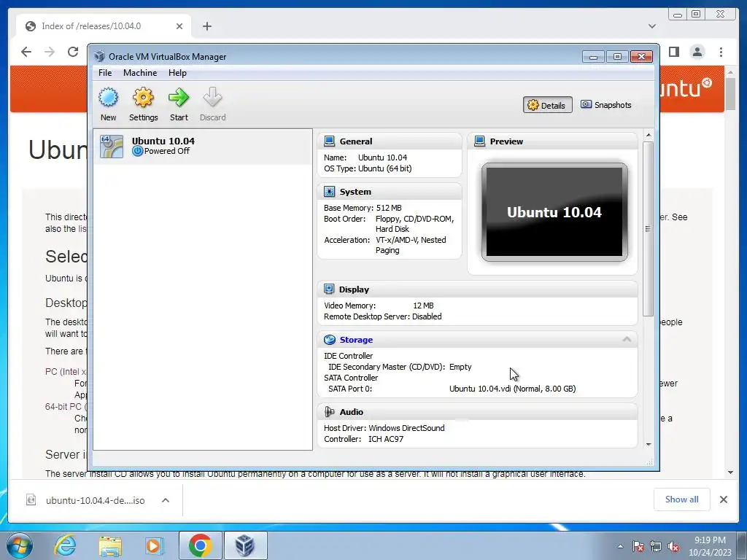The image size is (747, 560).
Task: Click VirtualBox taskbar icon
Action: tap(245, 545)
